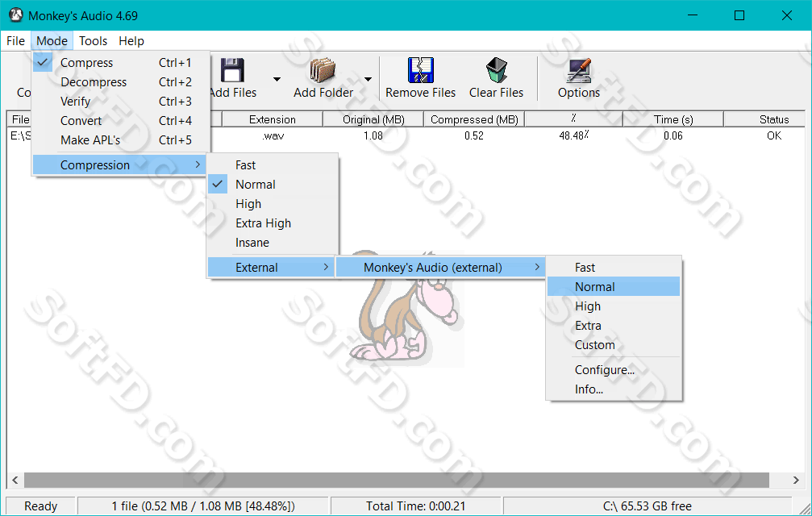The width and height of the screenshot is (812, 516).
Task: Click the 48.48% ratio cell
Action: 574,135
